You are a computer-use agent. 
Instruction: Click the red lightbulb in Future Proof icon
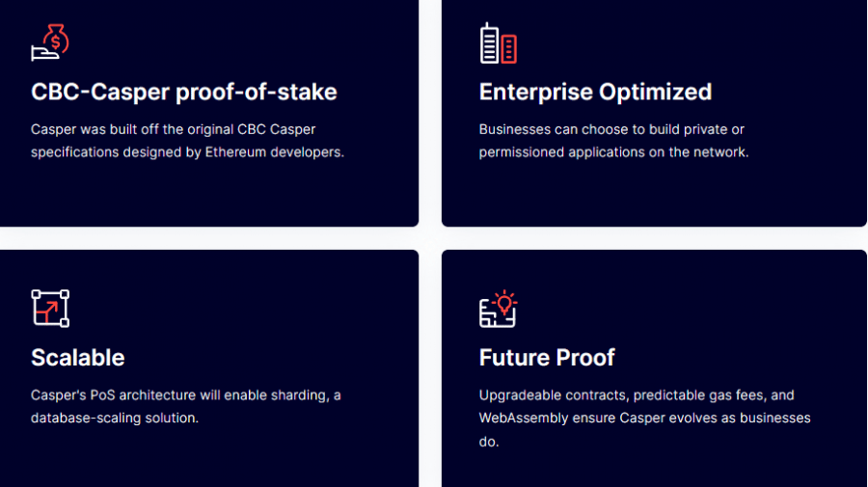tap(504, 303)
